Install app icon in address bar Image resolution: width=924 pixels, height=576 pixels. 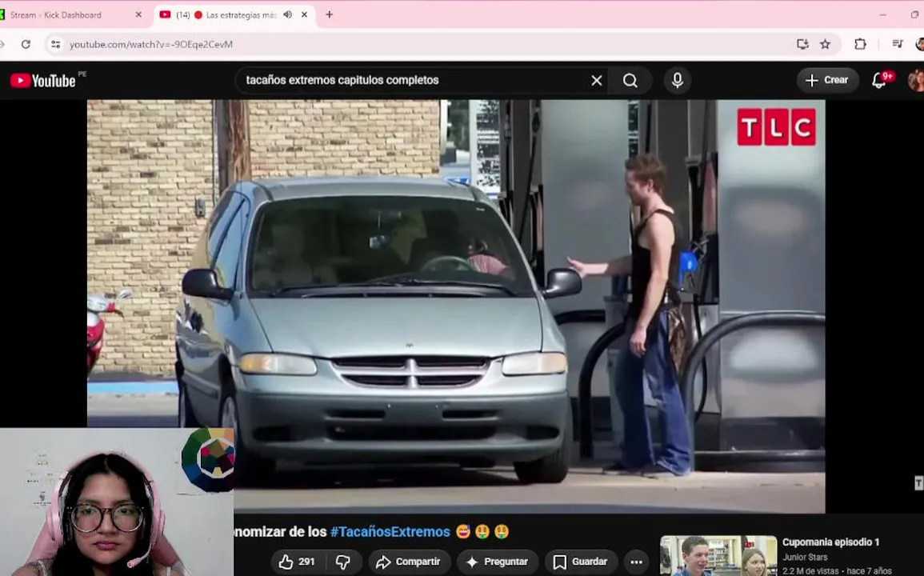coord(802,44)
